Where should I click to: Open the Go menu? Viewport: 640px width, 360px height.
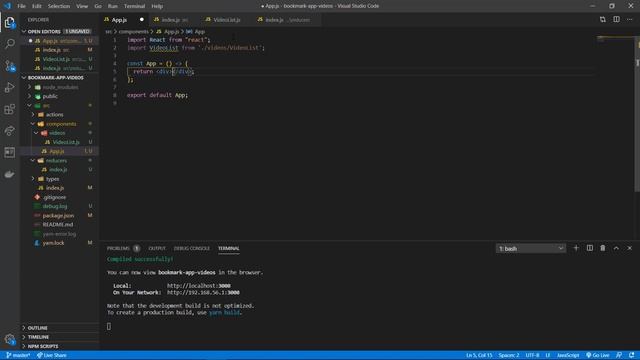click(98, 6)
